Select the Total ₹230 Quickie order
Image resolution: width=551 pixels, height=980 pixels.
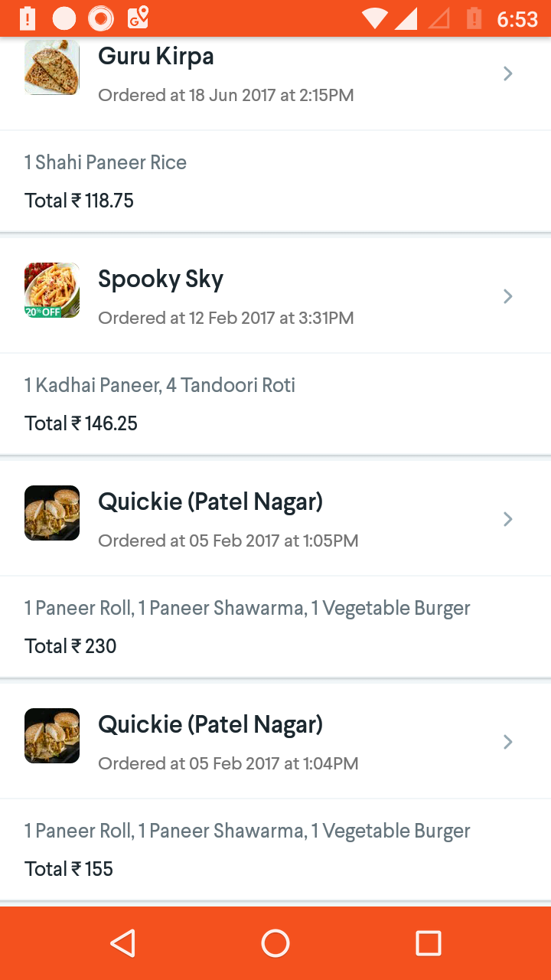(x=70, y=646)
